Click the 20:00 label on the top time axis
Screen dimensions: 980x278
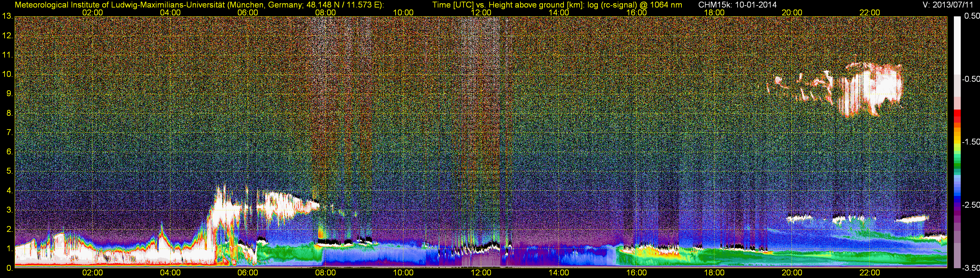(x=792, y=12)
